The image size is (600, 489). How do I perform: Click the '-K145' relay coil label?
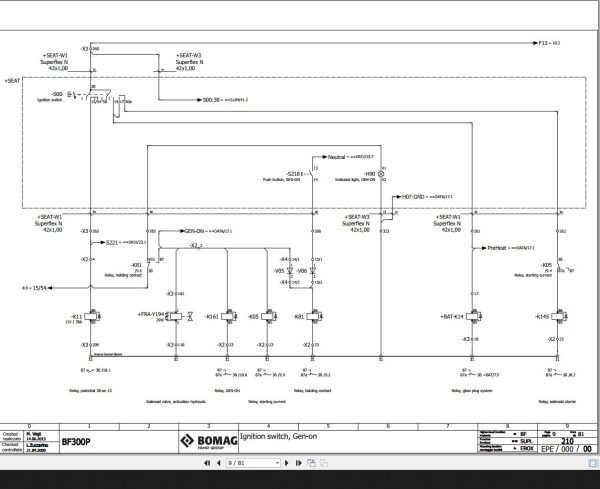tap(542, 316)
